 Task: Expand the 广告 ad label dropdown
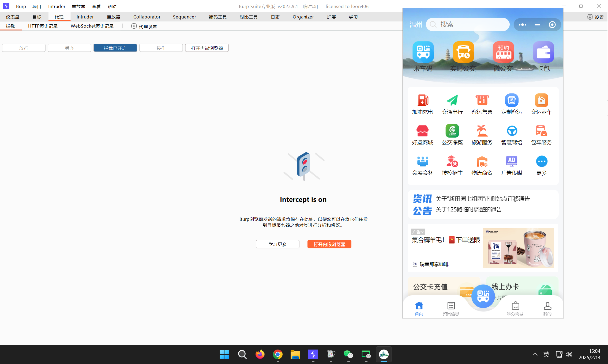(x=418, y=232)
